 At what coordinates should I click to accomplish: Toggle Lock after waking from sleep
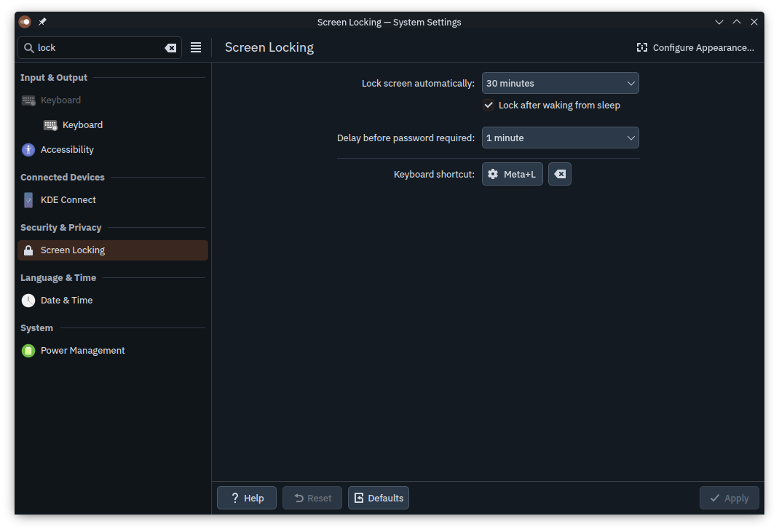click(489, 106)
